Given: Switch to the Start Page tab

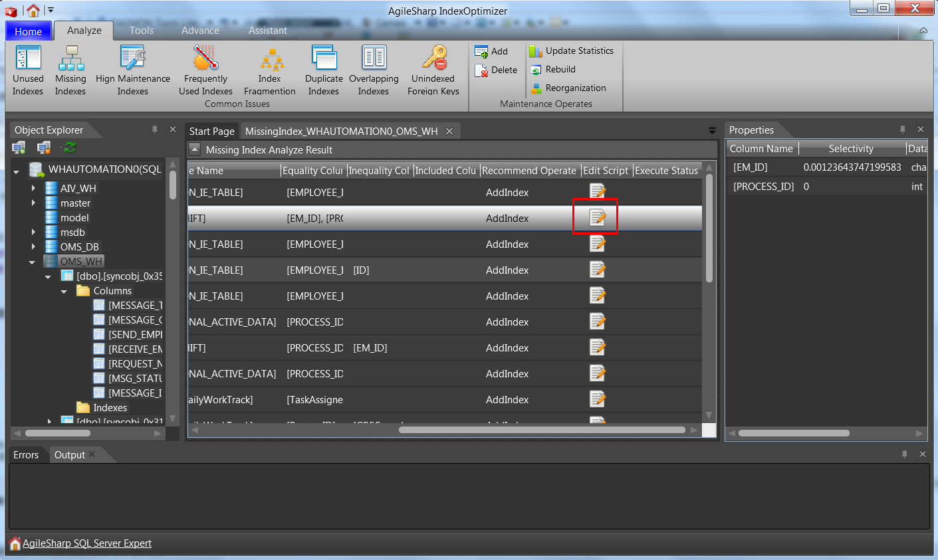Looking at the screenshot, I should pos(212,131).
